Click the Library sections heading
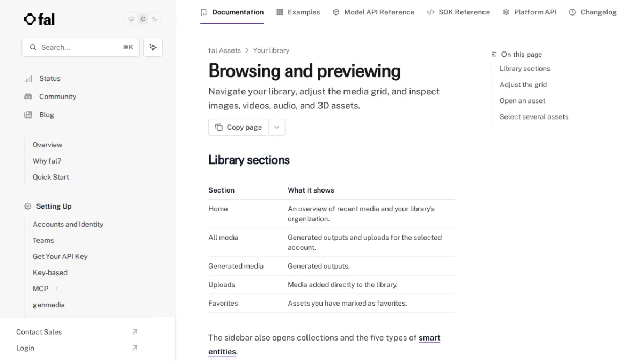This screenshot has width=644, height=362. [x=249, y=160]
